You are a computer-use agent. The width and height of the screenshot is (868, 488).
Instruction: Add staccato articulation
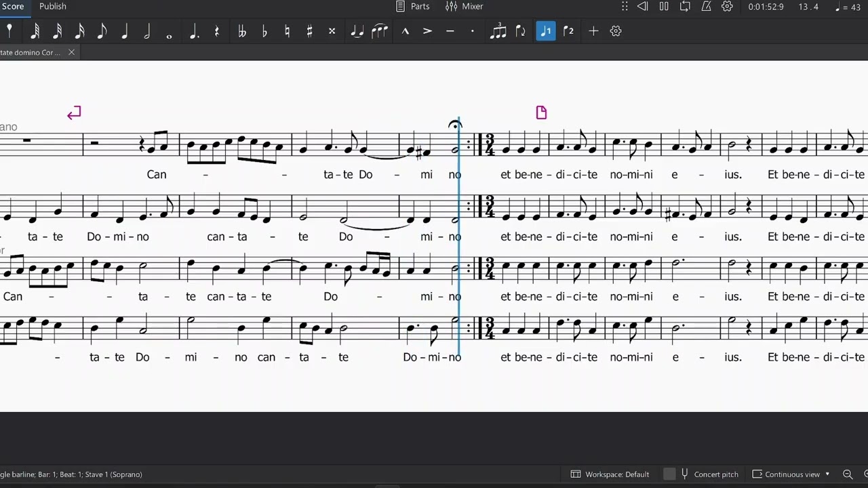tap(473, 30)
